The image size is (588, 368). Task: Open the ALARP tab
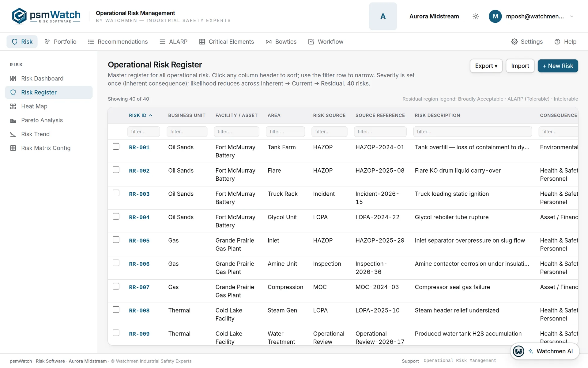(173, 42)
